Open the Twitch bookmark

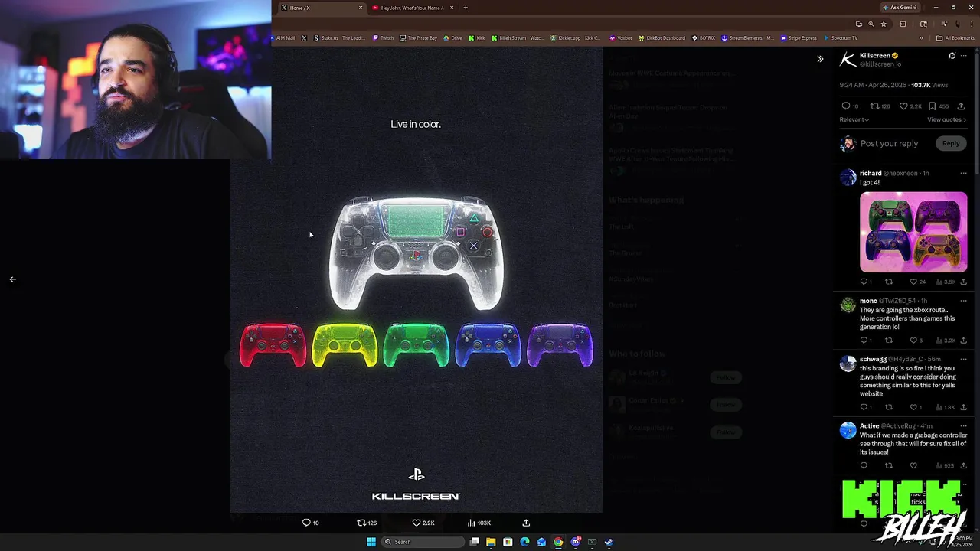[384, 38]
